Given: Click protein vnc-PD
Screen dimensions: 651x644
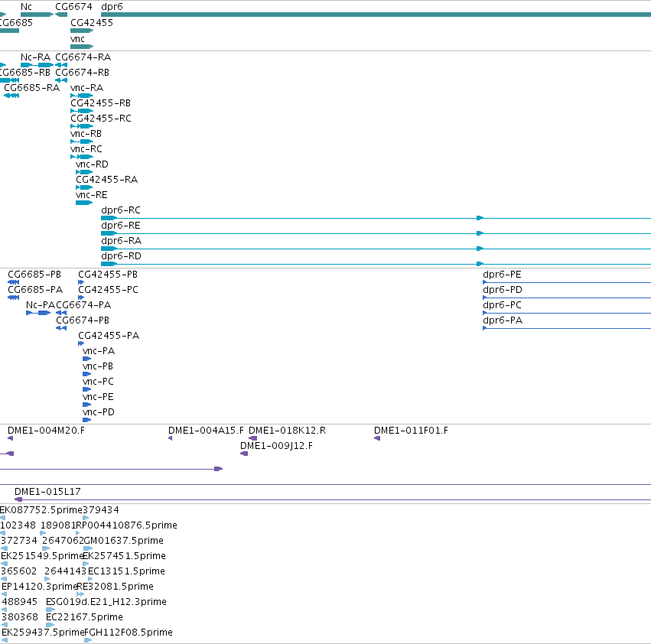Looking at the screenshot, I should pyautogui.click(x=99, y=412).
